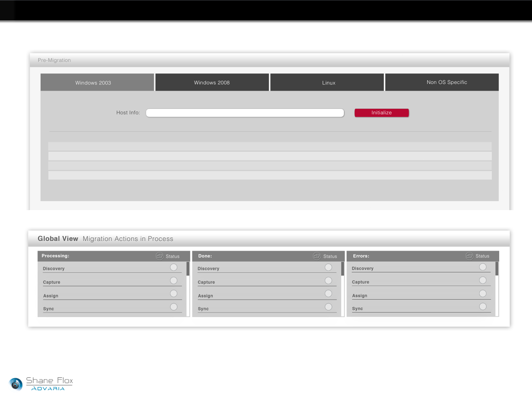Select Discovery radio button under Done
532x399 pixels.
[329, 267]
